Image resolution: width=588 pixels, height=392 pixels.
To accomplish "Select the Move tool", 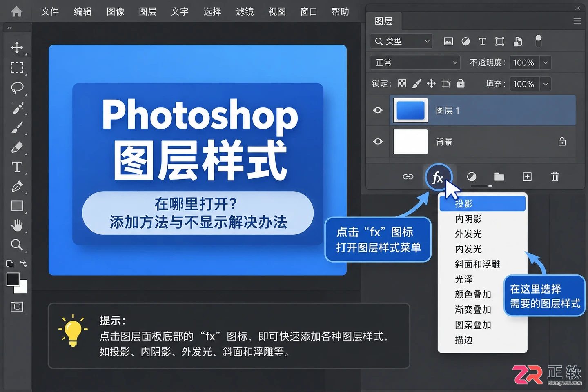I will tap(17, 47).
